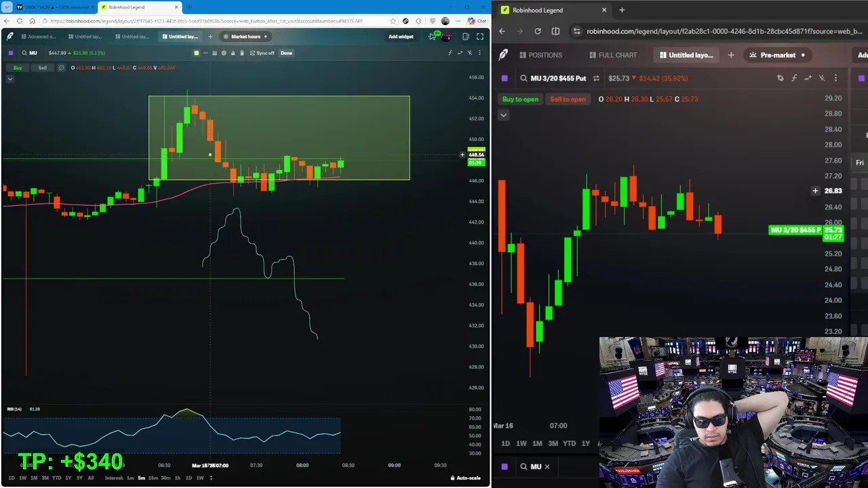
Task: Click drawing tools icon in MU chart widget
Action: click(x=469, y=53)
